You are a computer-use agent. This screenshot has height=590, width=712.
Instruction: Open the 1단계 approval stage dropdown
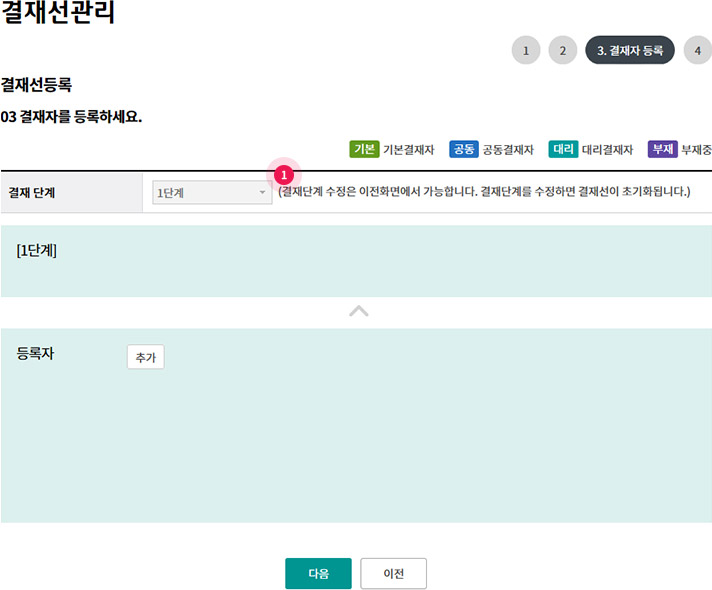[212, 193]
